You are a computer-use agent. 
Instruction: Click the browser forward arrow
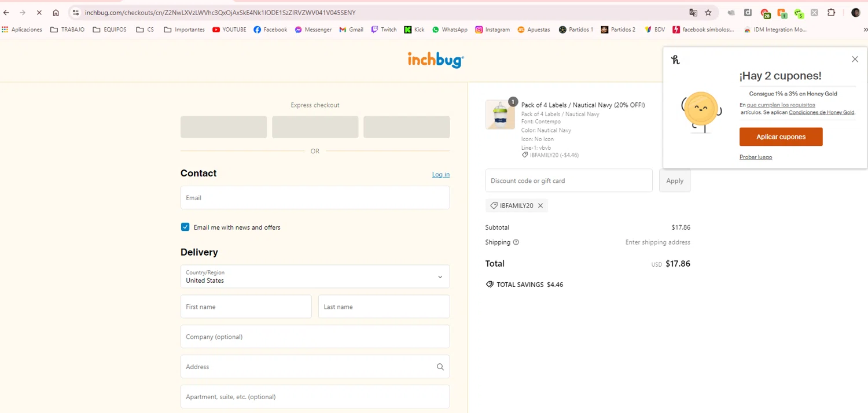(23, 13)
